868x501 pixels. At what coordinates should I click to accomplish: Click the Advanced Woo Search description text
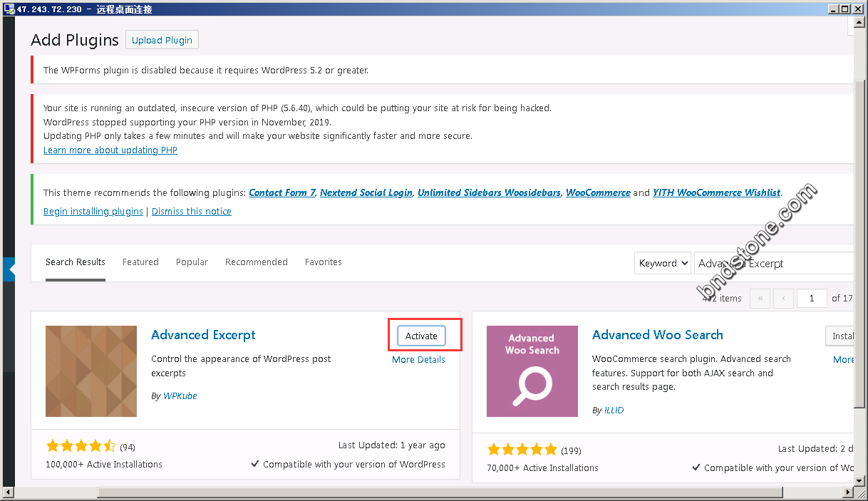pyautogui.click(x=691, y=373)
